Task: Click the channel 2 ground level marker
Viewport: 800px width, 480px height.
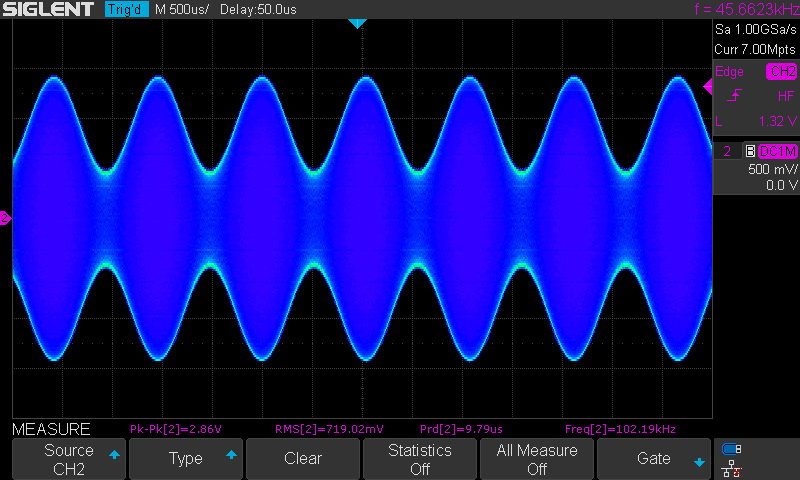Action: (x=5, y=218)
